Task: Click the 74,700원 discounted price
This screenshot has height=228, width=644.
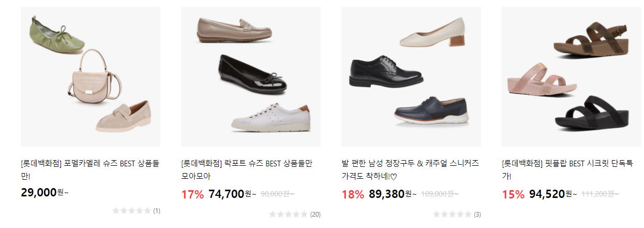Action: [x=232, y=194]
